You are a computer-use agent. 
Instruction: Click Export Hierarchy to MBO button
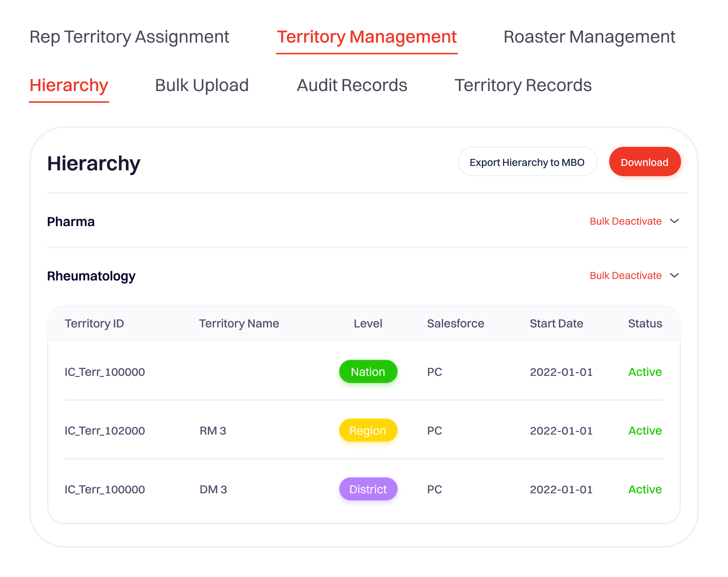pos(527,162)
